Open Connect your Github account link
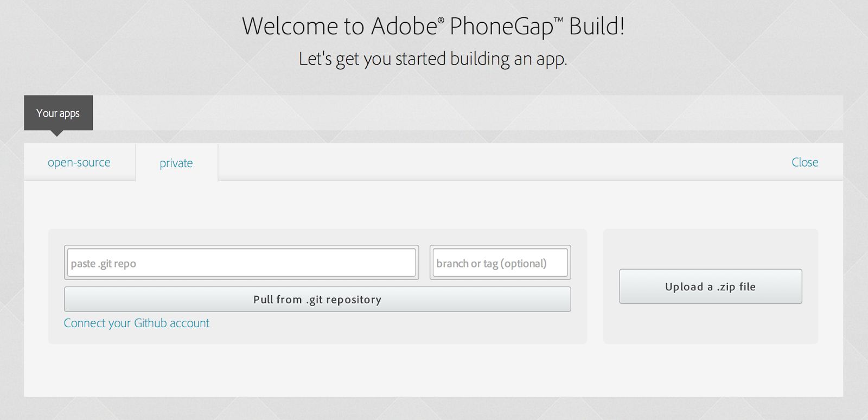The image size is (868, 420). pos(136,323)
